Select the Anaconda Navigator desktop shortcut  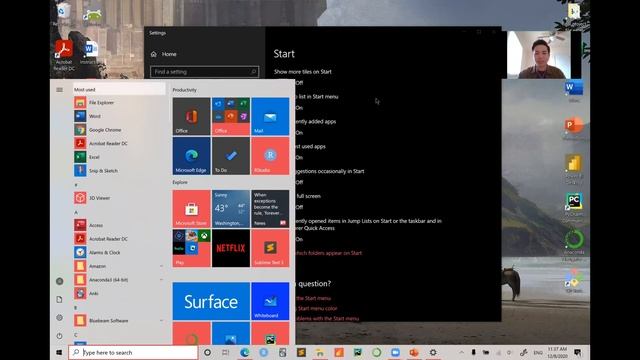(574, 245)
